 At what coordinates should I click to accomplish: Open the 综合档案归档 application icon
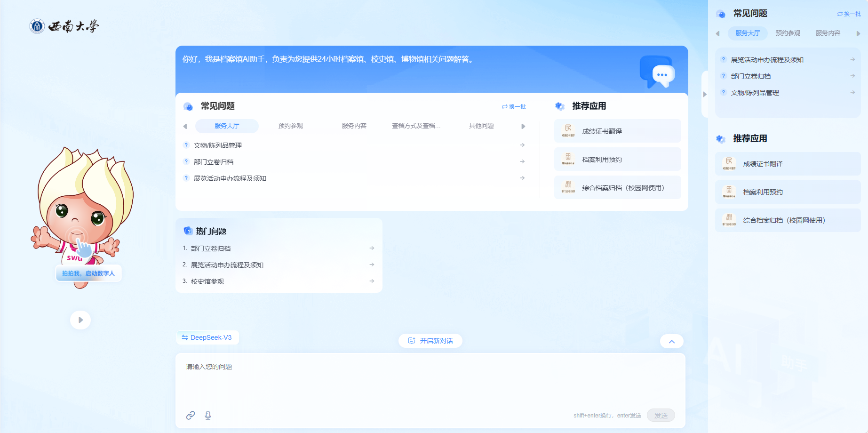tap(568, 187)
